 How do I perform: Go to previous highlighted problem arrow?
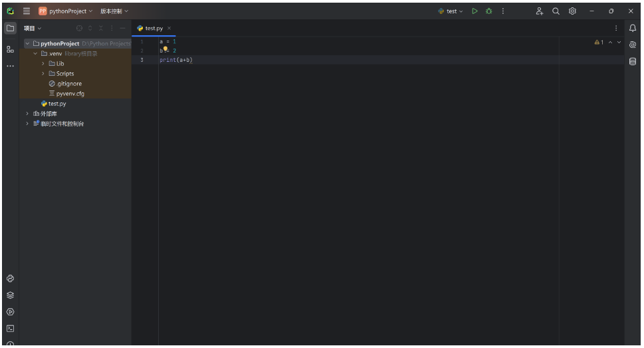(610, 43)
